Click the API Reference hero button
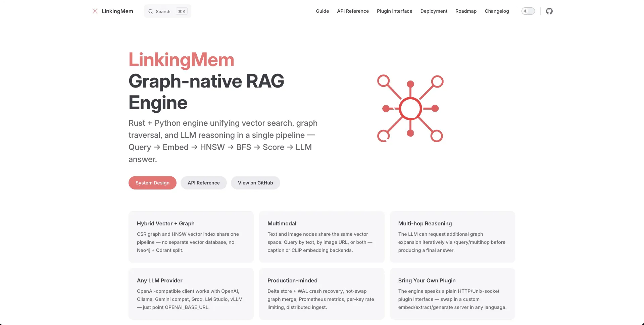Screen dimensions: 644x325 coord(204,183)
